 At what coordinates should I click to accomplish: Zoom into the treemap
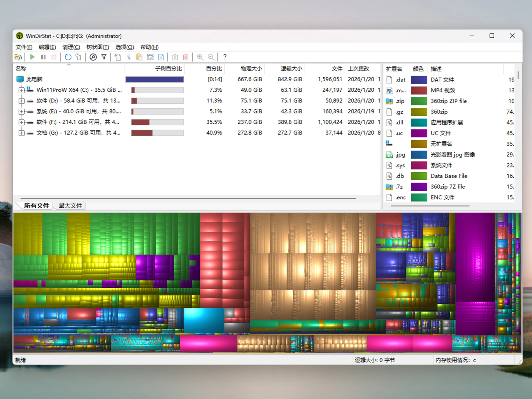point(200,57)
